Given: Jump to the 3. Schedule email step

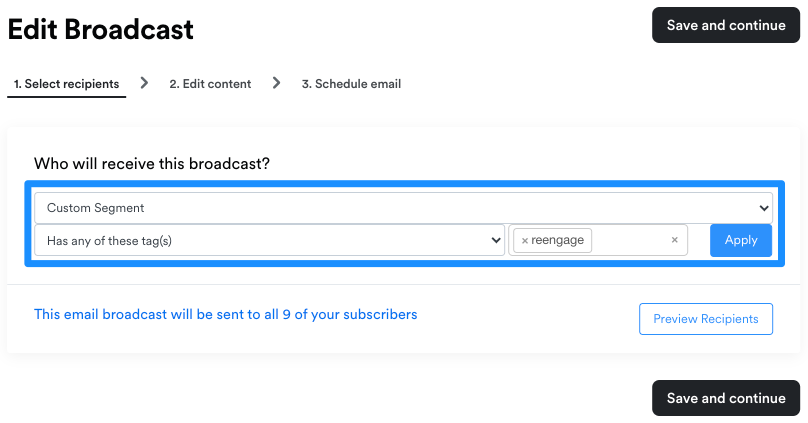Looking at the screenshot, I should click(x=351, y=83).
